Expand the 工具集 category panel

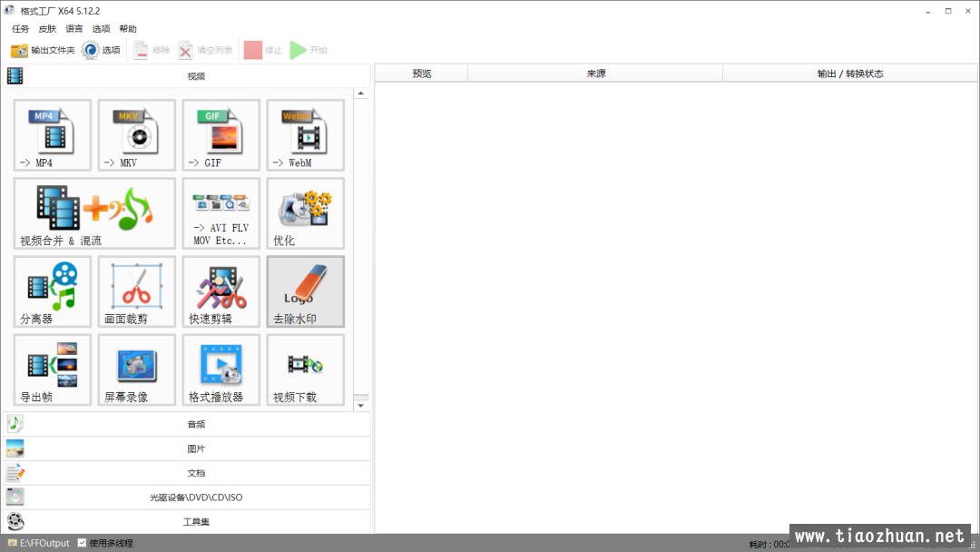click(x=196, y=522)
